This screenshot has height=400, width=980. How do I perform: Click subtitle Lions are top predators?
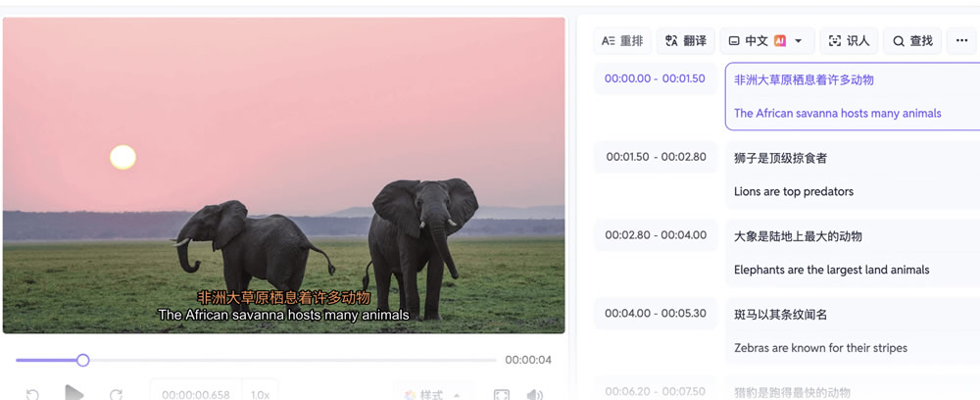(x=794, y=191)
